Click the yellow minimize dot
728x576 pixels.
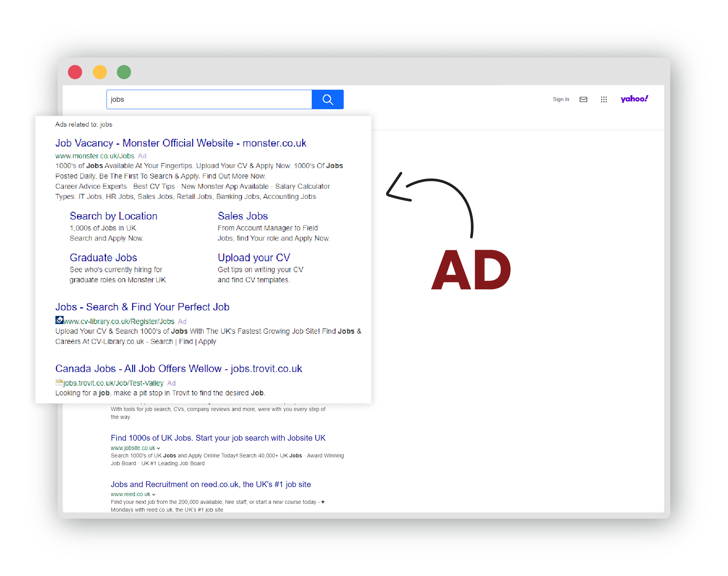[x=100, y=72]
